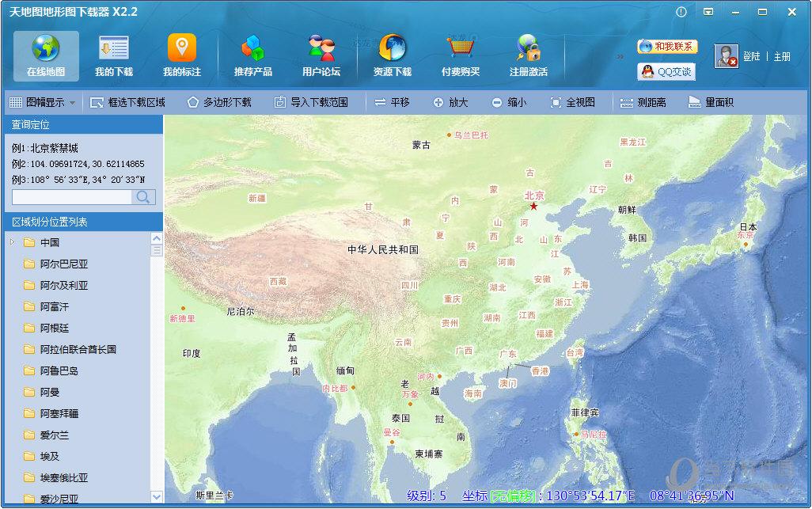Select 阿富汗 in the region list
The image size is (812, 509).
tap(55, 306)
